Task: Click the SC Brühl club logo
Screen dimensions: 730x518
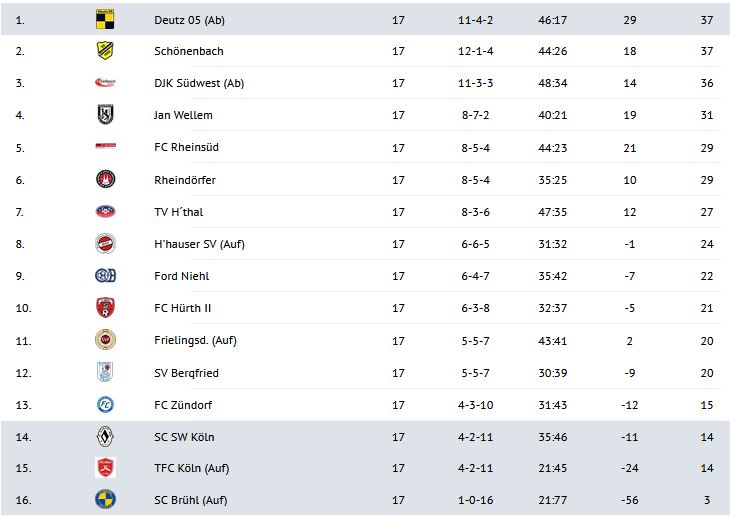Action: click(x=106, y=501)
